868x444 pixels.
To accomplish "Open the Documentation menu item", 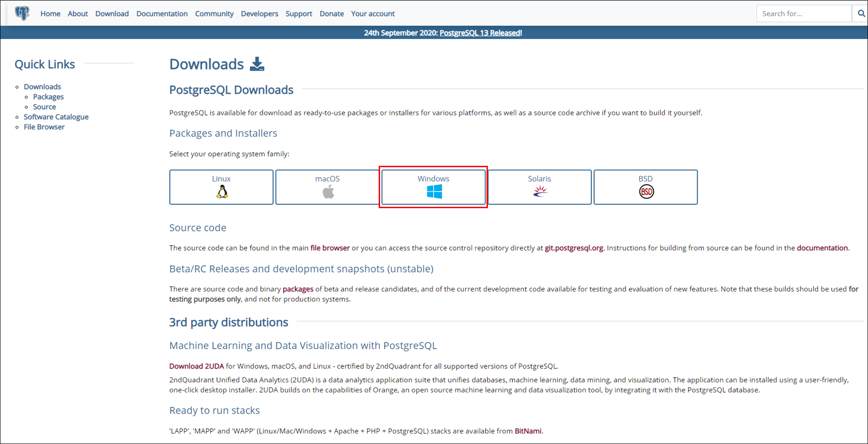I will [x=162, y=14].
